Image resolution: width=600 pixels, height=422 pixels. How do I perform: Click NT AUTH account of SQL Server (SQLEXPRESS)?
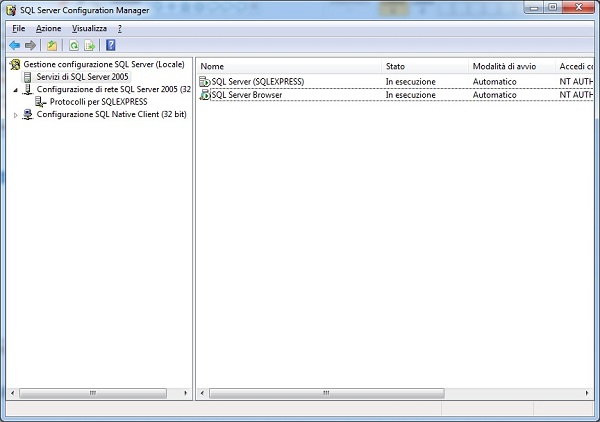click(576, 81)
